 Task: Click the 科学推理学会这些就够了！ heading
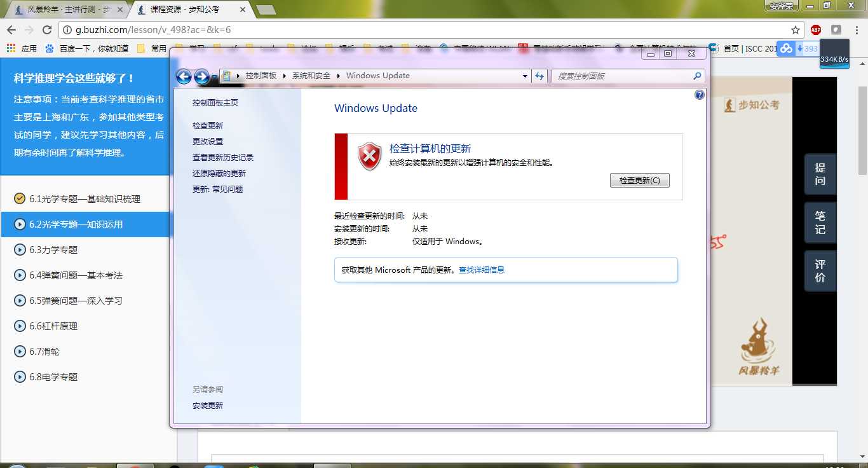pos(74,78)
